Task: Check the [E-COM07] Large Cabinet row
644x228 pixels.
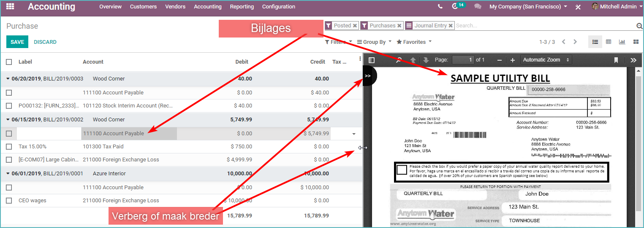Action: pyautogui.click(x=9, y=160)
